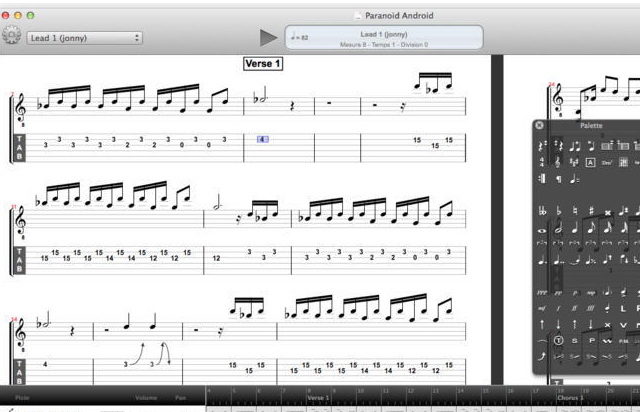
Task: Toggle pop with P icon
Action: pyautogui.click(x=591, y=341)
